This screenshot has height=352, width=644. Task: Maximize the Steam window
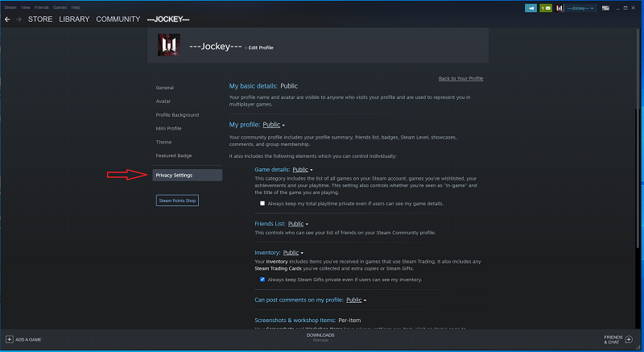click(625, 8)
